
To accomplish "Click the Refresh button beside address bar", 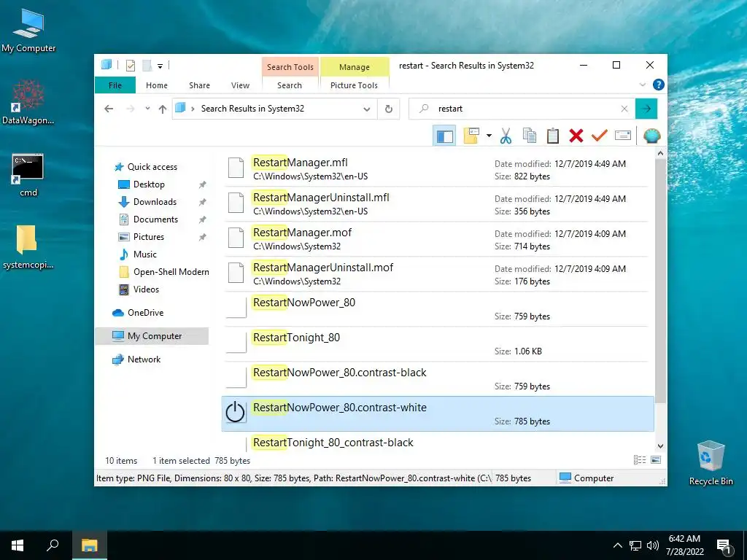I will coord(389,109).
